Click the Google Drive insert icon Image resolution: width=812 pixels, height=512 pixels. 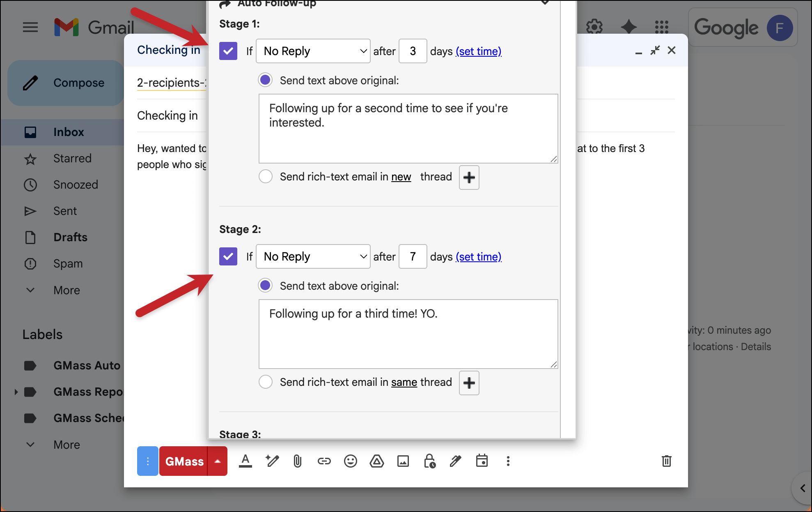point(376,461)
